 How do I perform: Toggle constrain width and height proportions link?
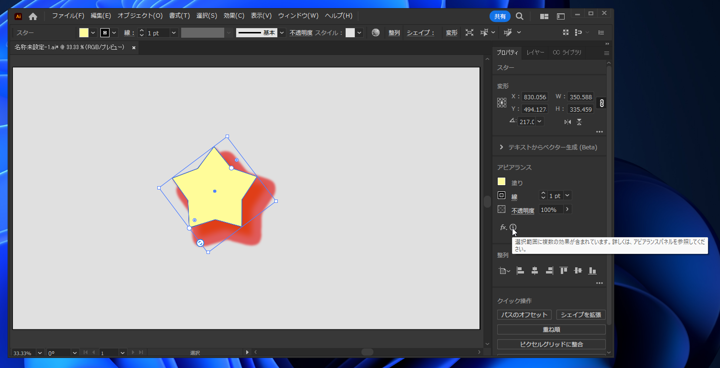601,103
